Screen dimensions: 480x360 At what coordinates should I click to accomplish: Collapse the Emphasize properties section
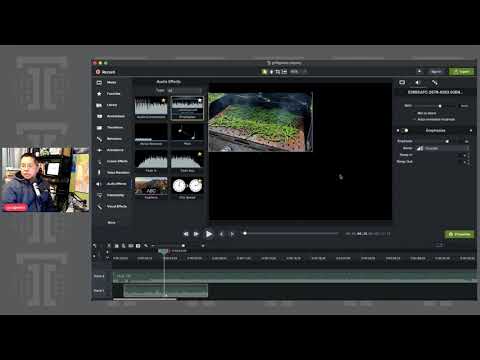point(398,130)
